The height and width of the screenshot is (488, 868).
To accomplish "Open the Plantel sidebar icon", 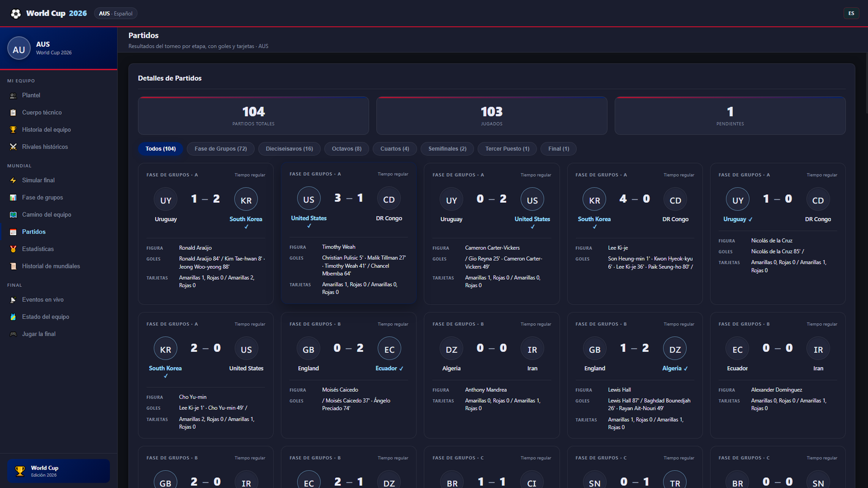I will 13,95.
